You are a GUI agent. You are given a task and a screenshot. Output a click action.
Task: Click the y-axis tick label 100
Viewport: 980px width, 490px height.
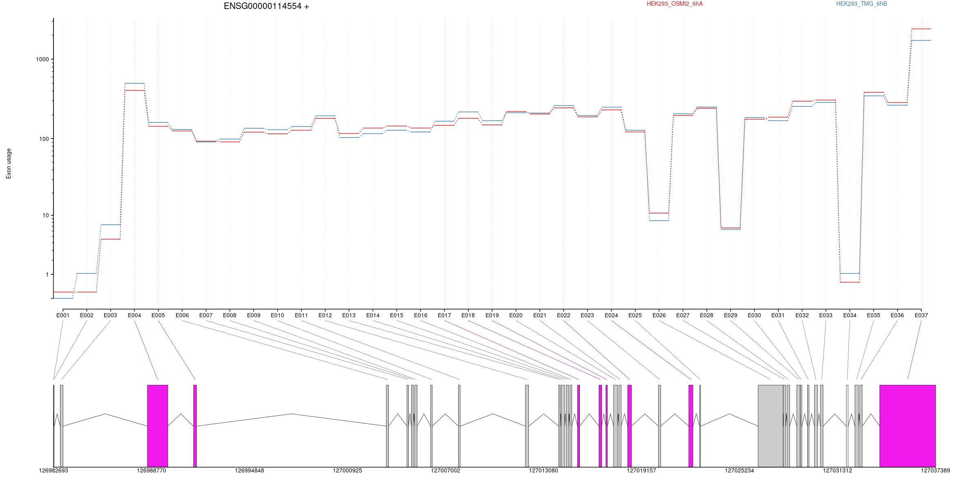[x=44, y=139]
